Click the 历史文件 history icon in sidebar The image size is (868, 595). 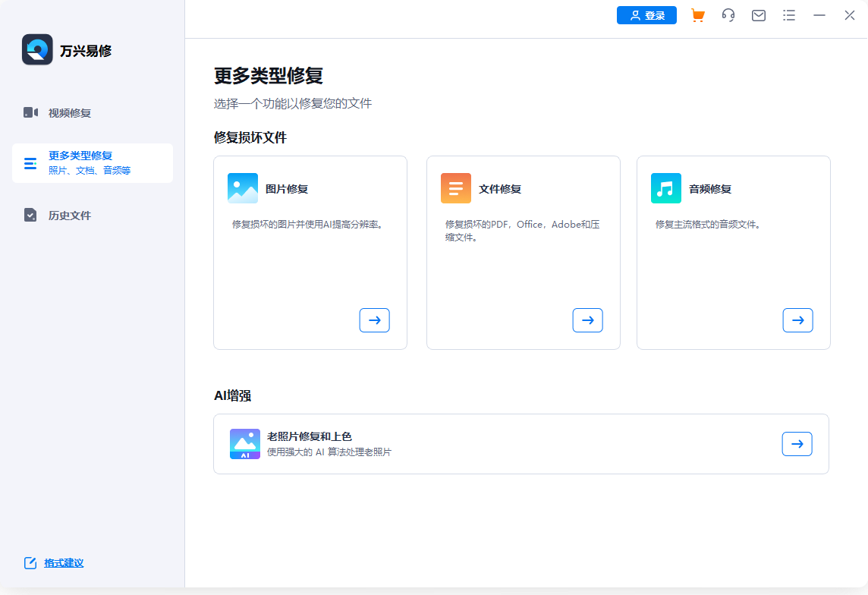30,216
